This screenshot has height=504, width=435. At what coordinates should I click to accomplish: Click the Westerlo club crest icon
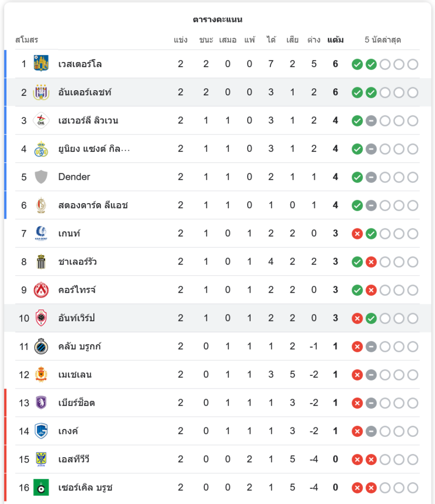pyautogui.click(x=41, y=64)
